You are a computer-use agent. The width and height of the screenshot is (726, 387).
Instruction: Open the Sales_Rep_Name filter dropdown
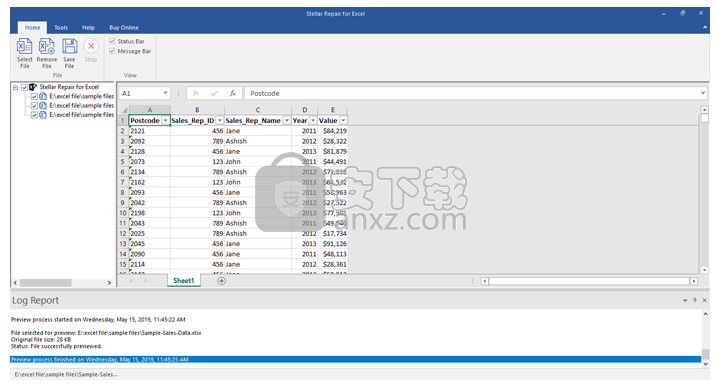point(287,120)
